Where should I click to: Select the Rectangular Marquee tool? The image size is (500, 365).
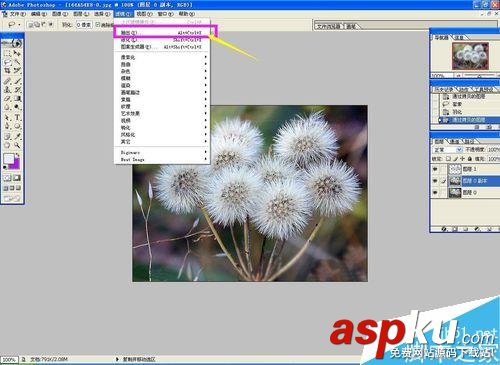coord(7,54)
